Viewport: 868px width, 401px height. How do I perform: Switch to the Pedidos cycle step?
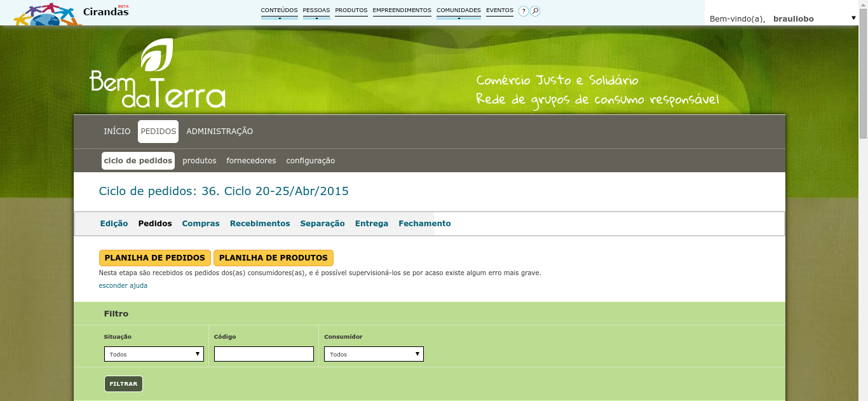click(155, 224)
